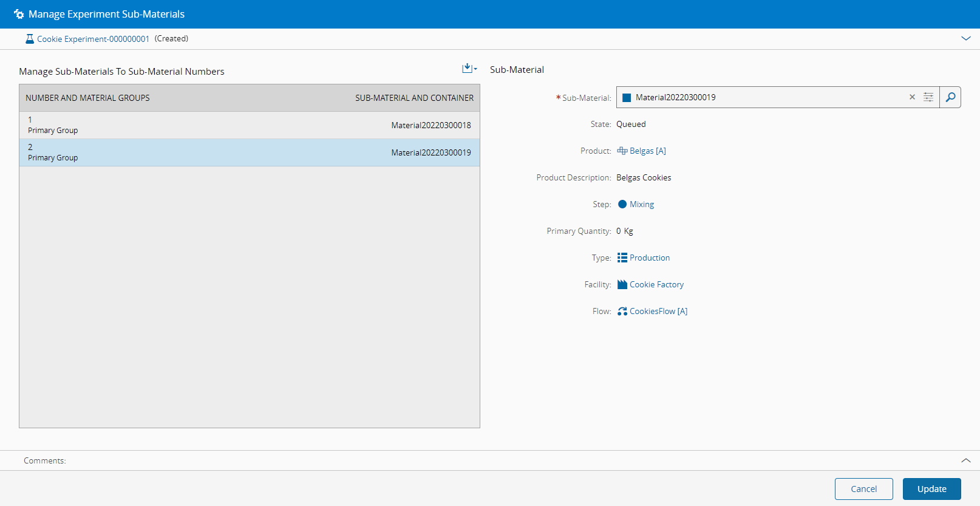Image resolution: width=980 pixels, height=506 pixels.
Task: Open the Cookie Experiment-000000001 link
Action: [93, 39]
